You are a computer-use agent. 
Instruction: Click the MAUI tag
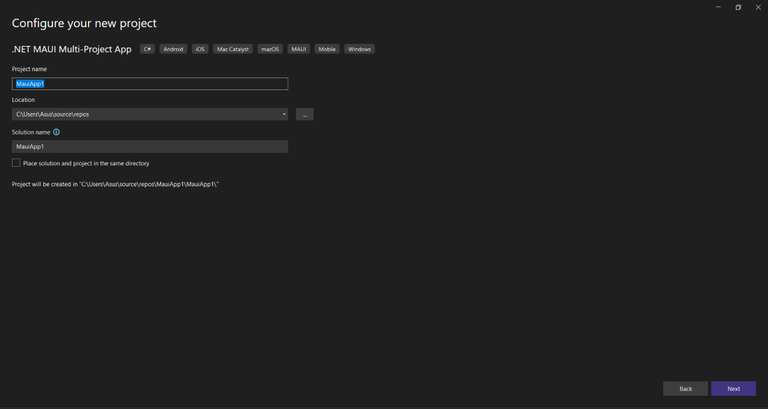click(x=298, y=49)
